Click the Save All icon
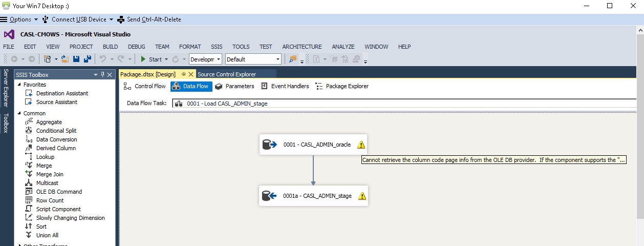 (88, 59)
